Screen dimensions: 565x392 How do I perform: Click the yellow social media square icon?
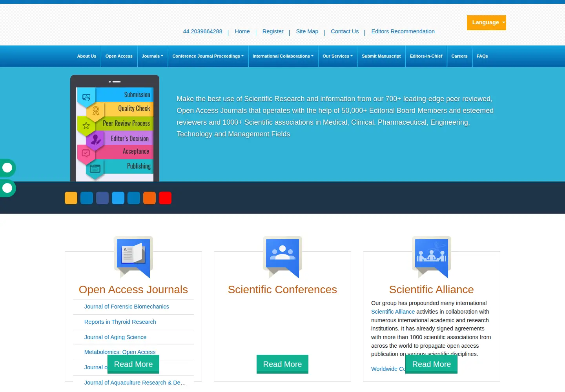[71, 198]
